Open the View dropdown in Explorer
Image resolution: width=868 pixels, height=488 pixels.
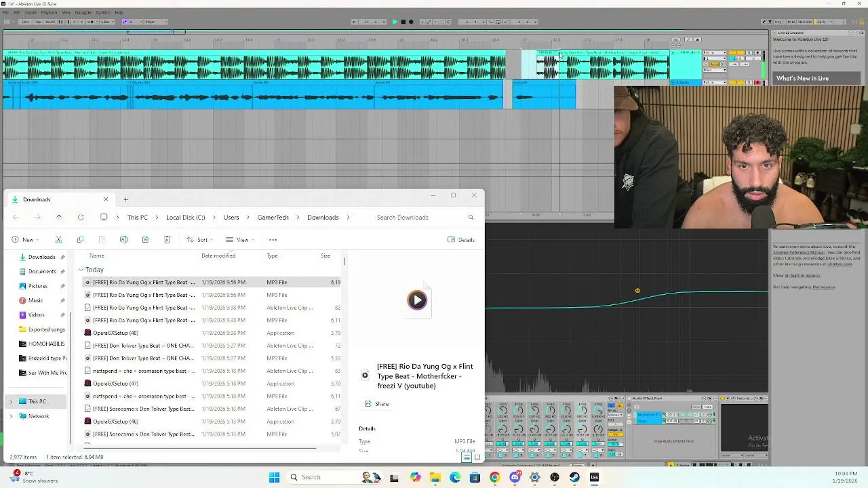click(x=239, y=239)
